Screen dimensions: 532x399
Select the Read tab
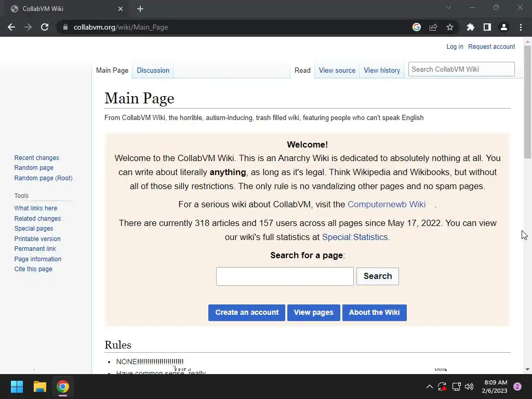[x=302, y=70]
